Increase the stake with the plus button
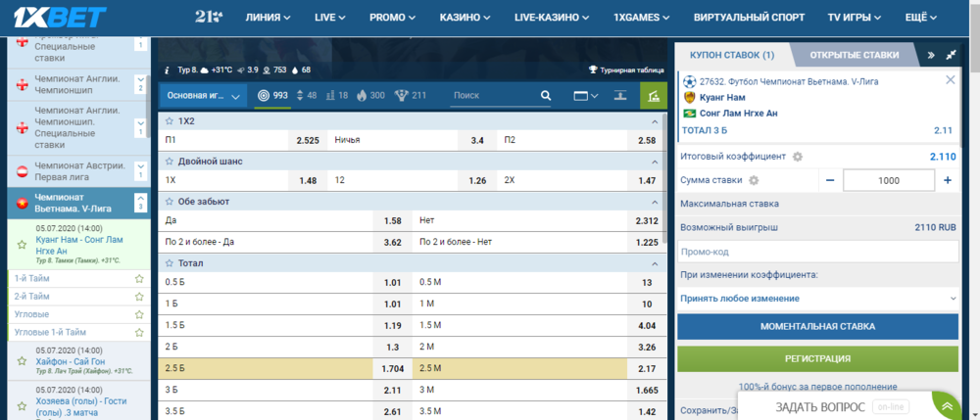This screenshot has width=980, height=420. point(947,180)
